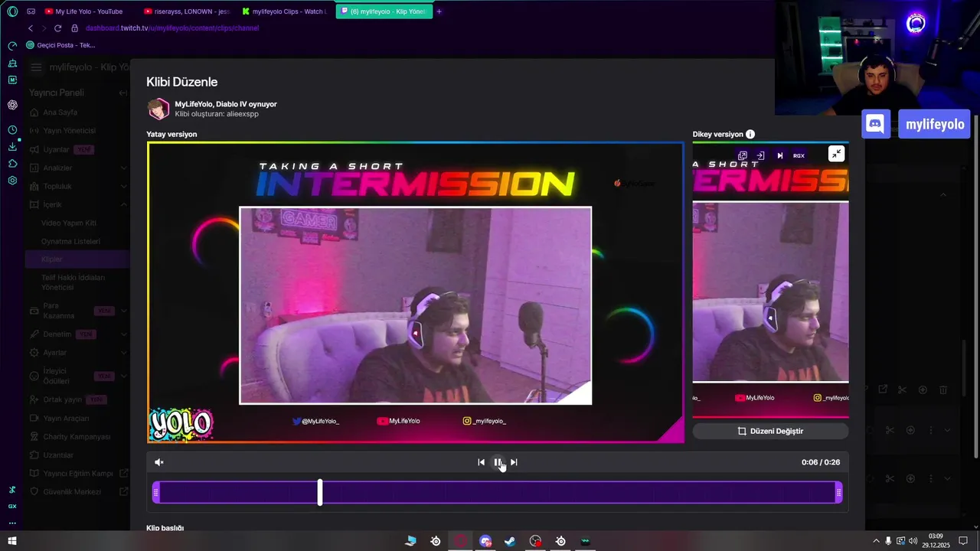Open Yayın Araçları in dashboard sidebar
The height and width of the screenshot is (551, 980).
click(66, 419)
